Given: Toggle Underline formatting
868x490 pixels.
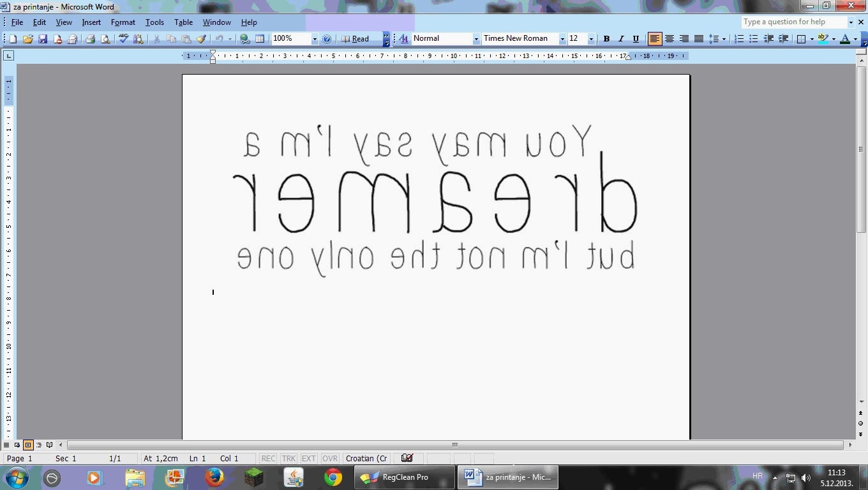Looking at the screenshot, I should (x=636, y=39).
